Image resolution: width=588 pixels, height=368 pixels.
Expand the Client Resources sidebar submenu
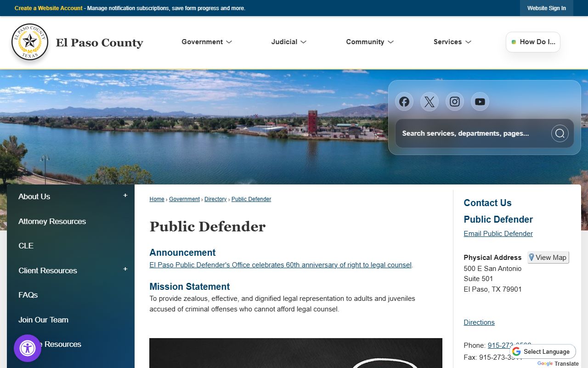125,269
